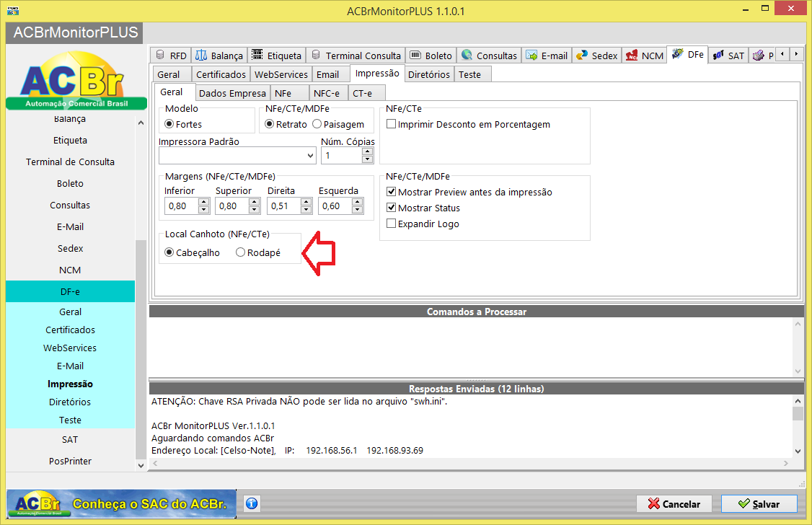This screenshot has width=812, height=525.
Task: Click the Salvar button
Action: coord(759,504)
